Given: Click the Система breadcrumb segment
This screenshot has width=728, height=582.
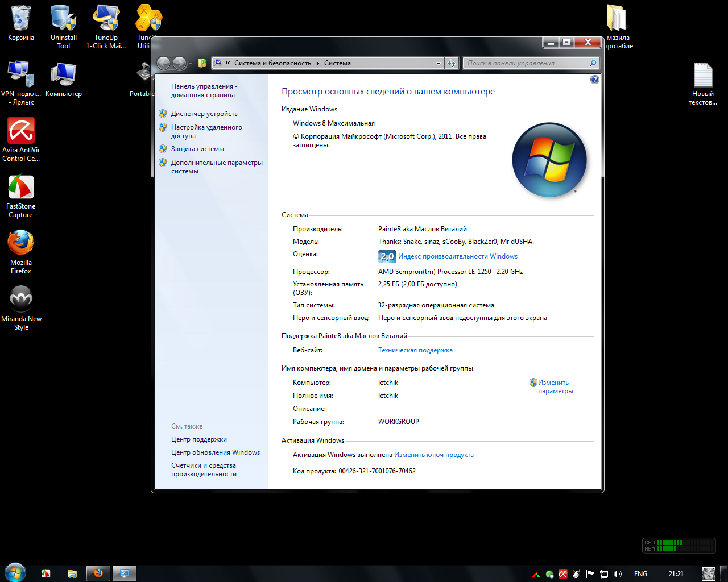Looking at the screenshot, I should pyautogui.click(x=337, y=63).
